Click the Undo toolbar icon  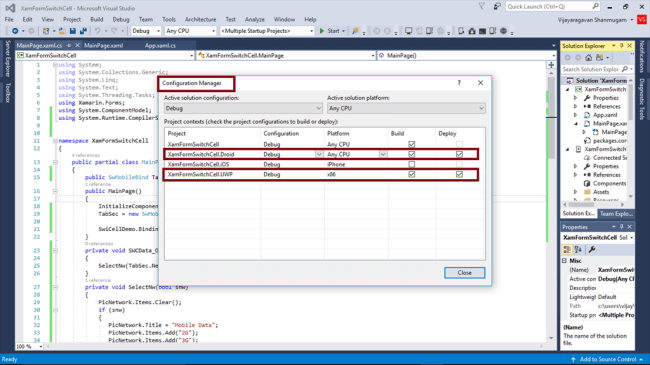(x=97, y=31)
